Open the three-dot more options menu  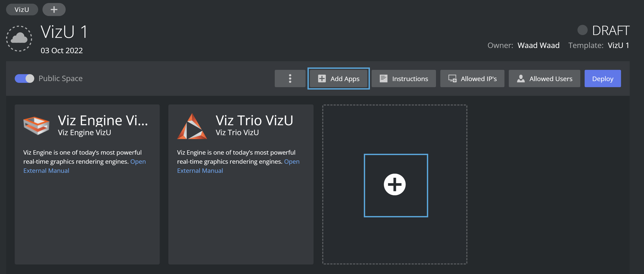pos(290,79)
